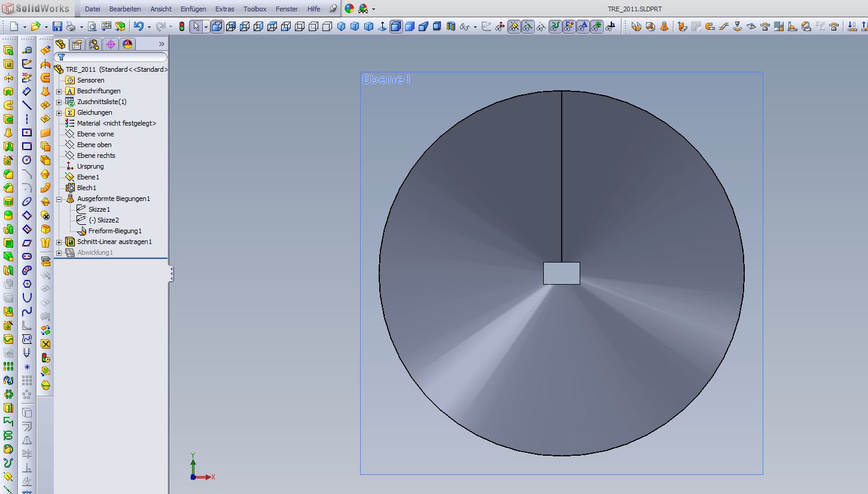Toggle the view annotations 'A' glasses button
Screen dimensions: 868x494
(x=583, y=26)
